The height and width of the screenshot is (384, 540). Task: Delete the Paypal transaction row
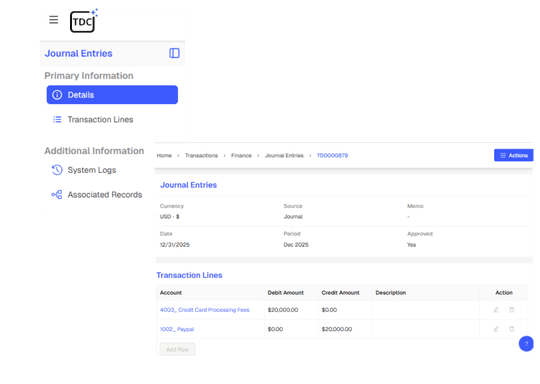512,329
